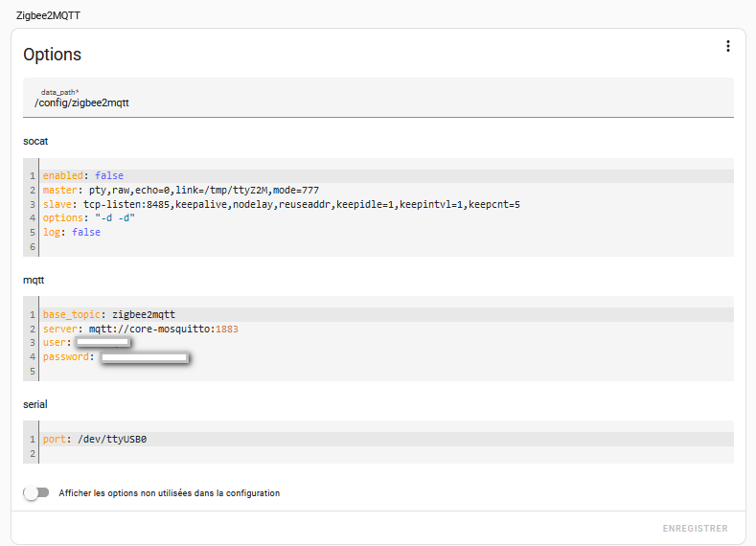Click the ENREGISTRER save button
This screenshot has width=756, height=546.
coord(695,528)
